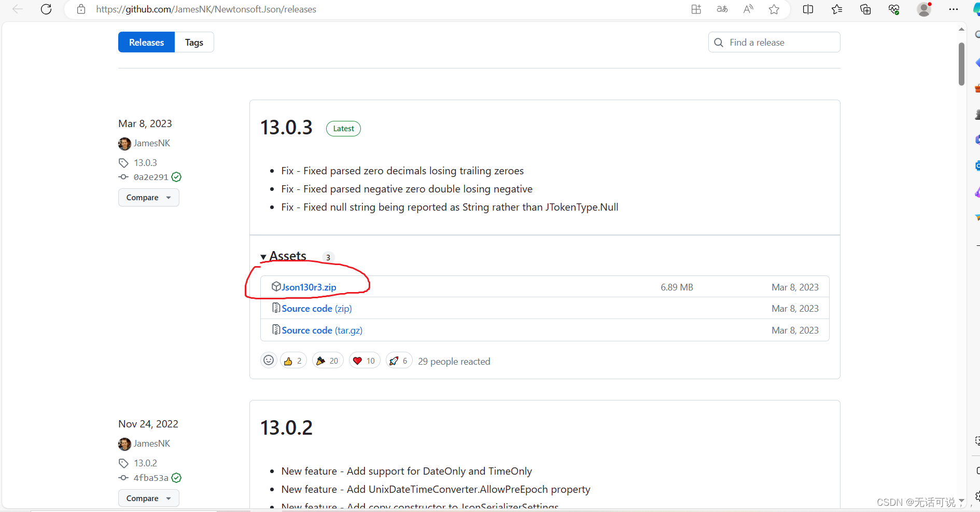Switch to the Releases tab

[x=146, y=43]
